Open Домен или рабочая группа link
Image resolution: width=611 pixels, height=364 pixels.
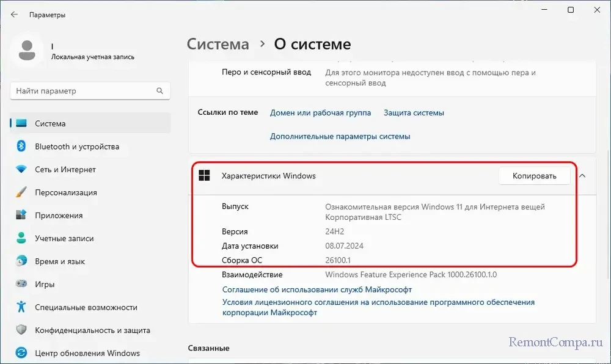[x=320, y=113]
